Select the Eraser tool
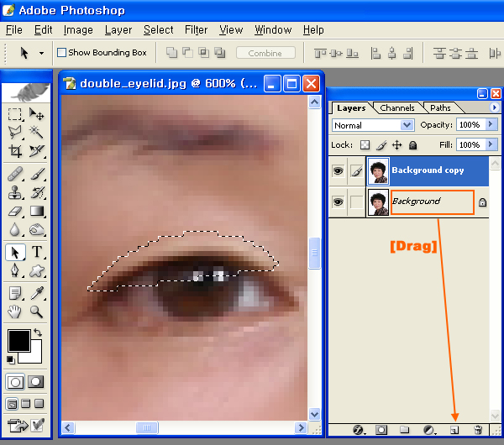Viewport: 504px width, 445px height. click(15, 211)
